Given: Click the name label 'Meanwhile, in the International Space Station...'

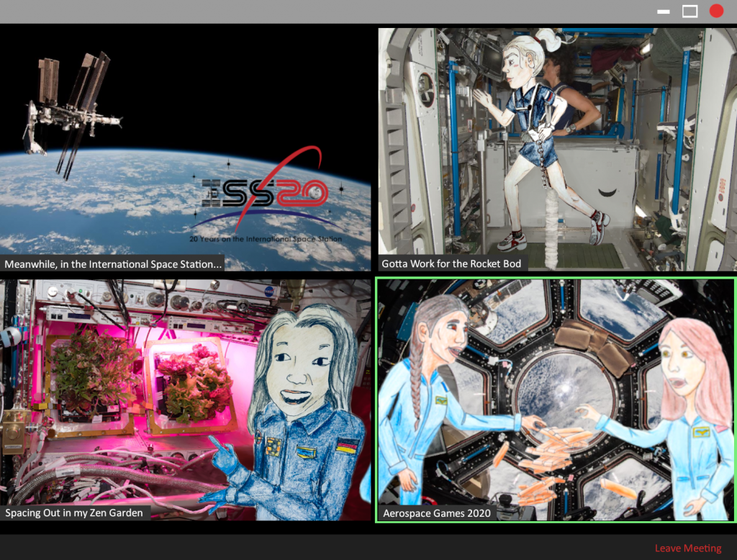Looking at the screenshot, I should coord(113,263).
